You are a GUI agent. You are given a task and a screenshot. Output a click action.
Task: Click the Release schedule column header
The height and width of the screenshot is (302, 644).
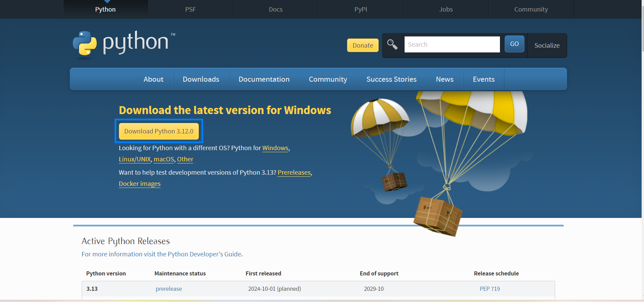[x=496, y=273]
